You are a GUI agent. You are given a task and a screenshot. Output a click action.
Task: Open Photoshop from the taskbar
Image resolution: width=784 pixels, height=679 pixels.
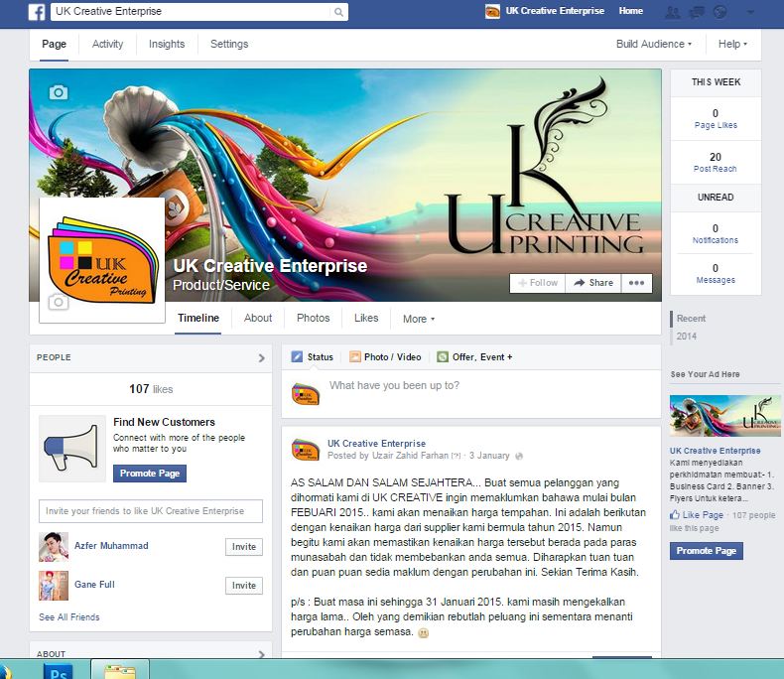[58, 671]
